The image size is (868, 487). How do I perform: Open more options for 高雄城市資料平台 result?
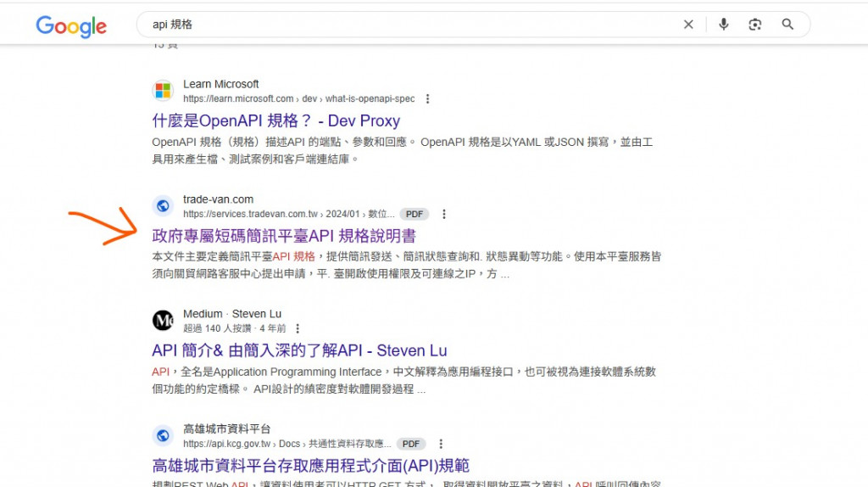pyautogui.click(x=441, y=444)
